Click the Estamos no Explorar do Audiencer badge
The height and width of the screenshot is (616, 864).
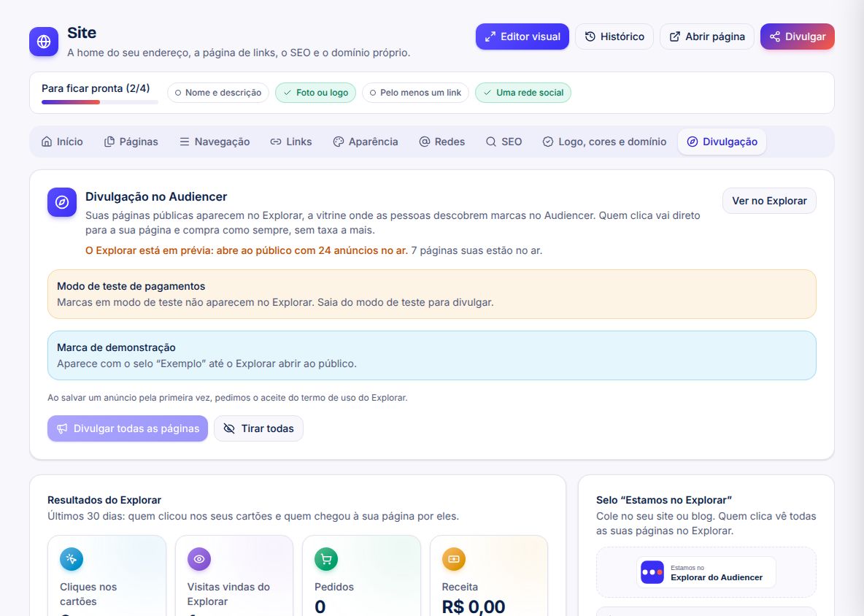click(706, 572)
